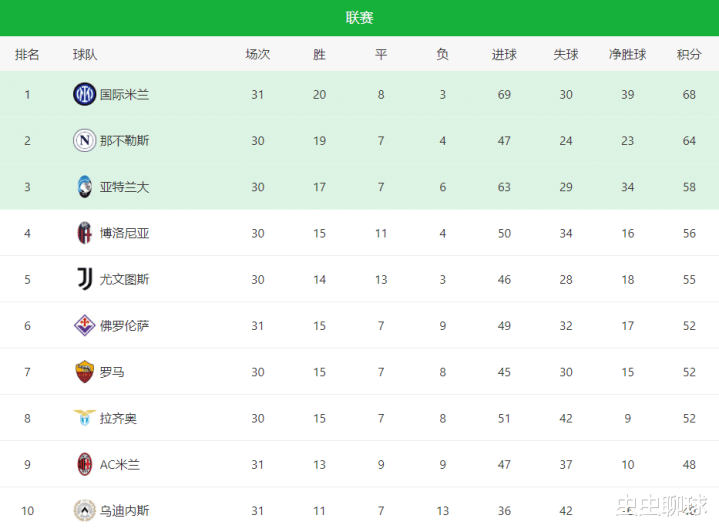Click the Napoli club crest
The image size is (719, 532).
pos(84,140)
